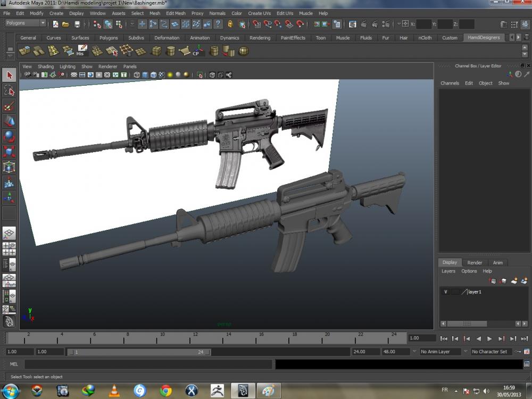Pick the Rotate tool from the toolbox

tap(9, 137)
